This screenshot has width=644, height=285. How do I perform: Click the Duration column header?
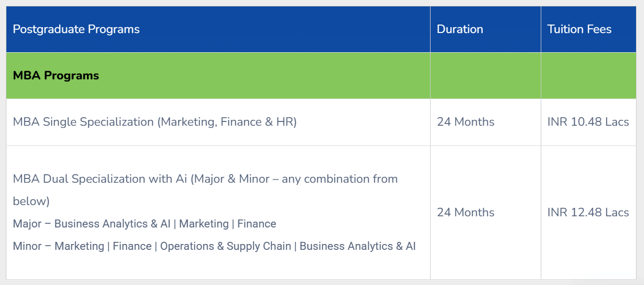click(460, 29)
